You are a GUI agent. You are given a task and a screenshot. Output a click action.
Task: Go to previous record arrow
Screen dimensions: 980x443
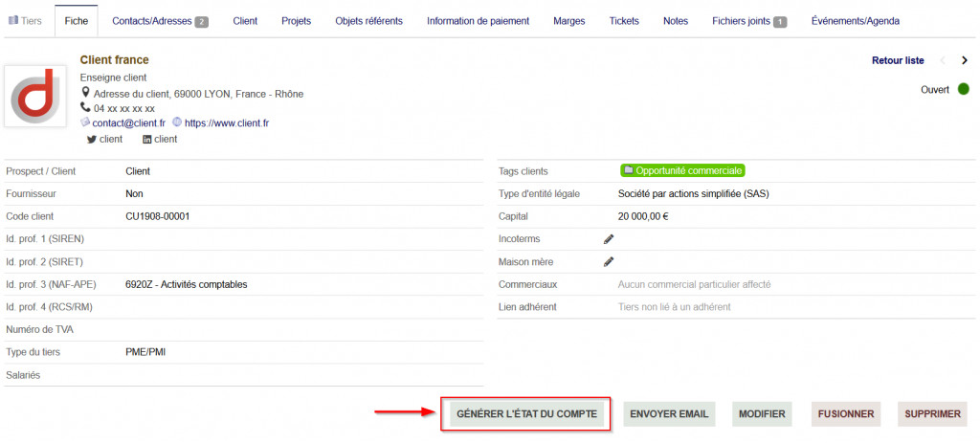pyautogui.click(x=943, y=60)
